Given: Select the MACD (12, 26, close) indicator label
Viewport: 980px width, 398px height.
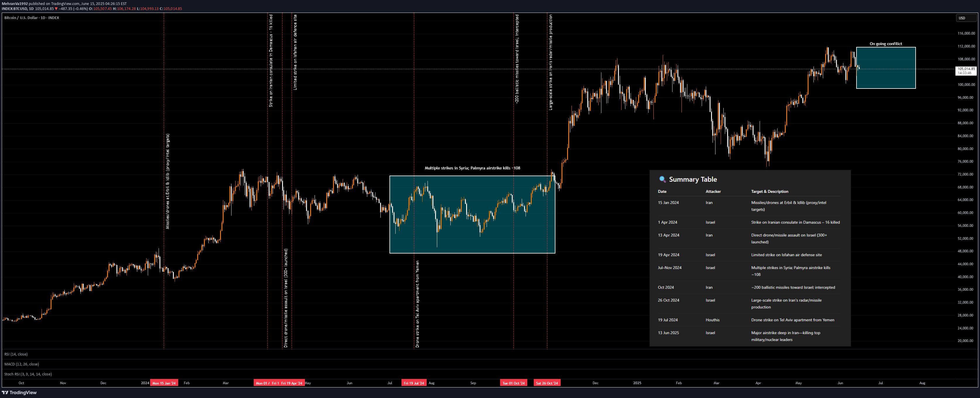Looking at the screenshot, I should 22,364.
